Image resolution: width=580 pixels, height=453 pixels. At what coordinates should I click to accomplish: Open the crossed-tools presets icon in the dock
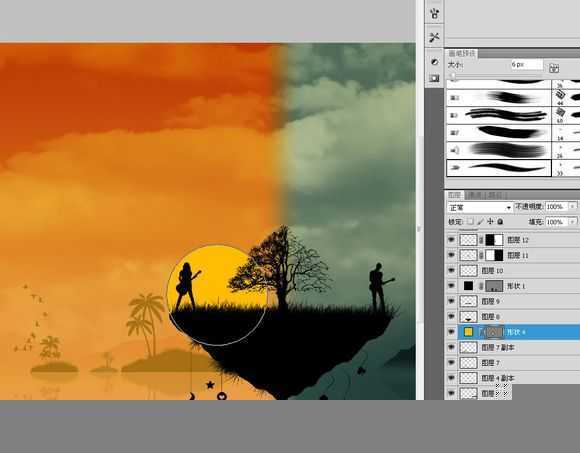tap(435, 37)
